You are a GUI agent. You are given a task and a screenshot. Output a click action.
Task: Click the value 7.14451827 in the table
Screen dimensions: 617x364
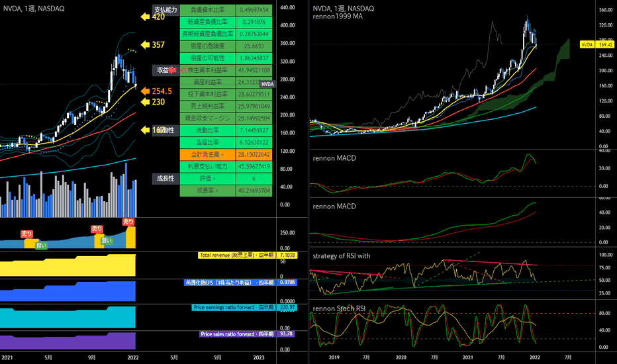[x=254, y=130]
